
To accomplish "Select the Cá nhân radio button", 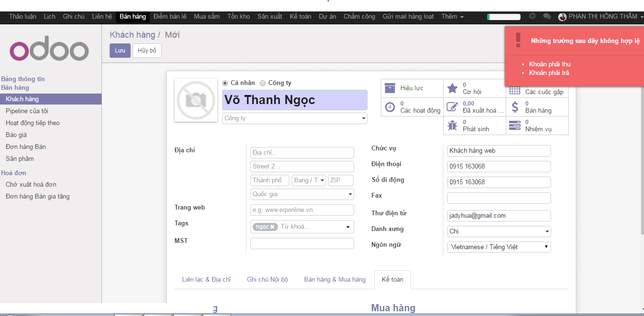I will pyautogui.click(x=225, y=83).
